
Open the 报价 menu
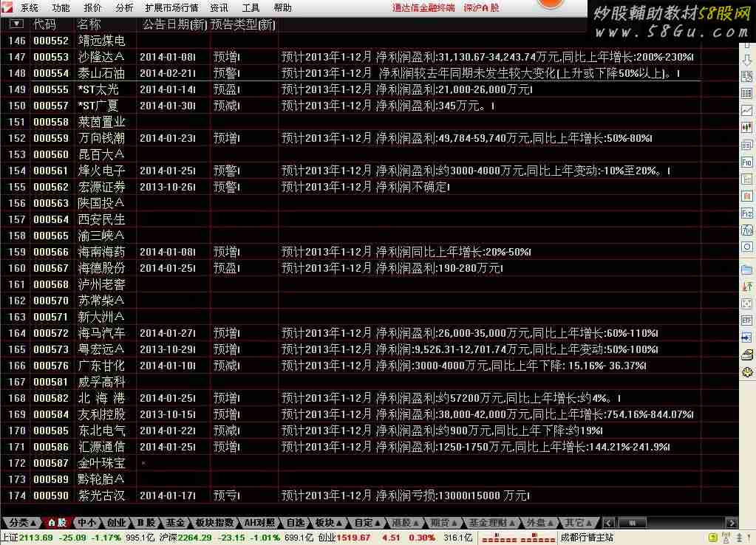click(x=92, y=7)
